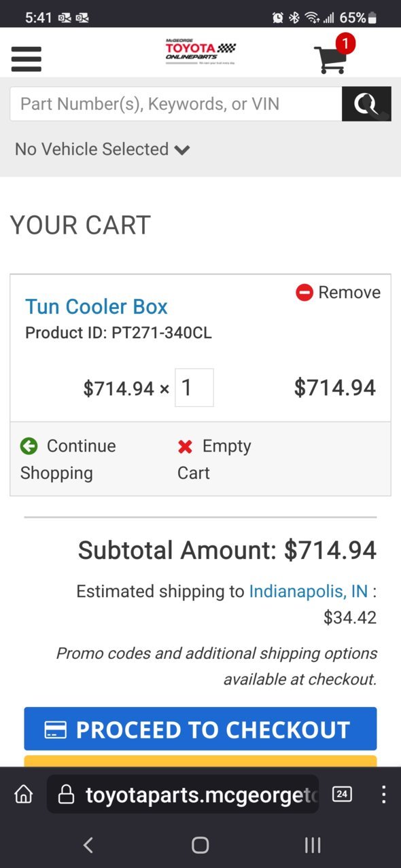This screenshot has height=868, width=401.
Task: Tap Android back navigation button
Action: tap(88, 845)
